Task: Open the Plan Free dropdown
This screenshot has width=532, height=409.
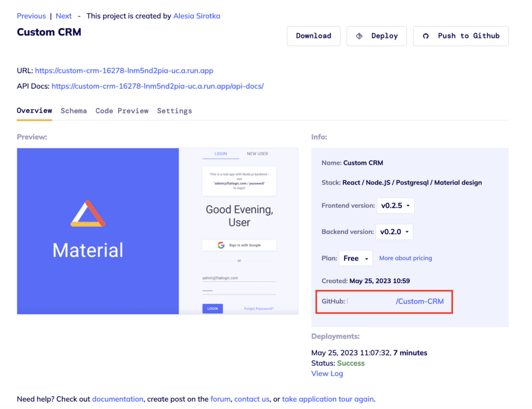Action: (x=355, y=258)
